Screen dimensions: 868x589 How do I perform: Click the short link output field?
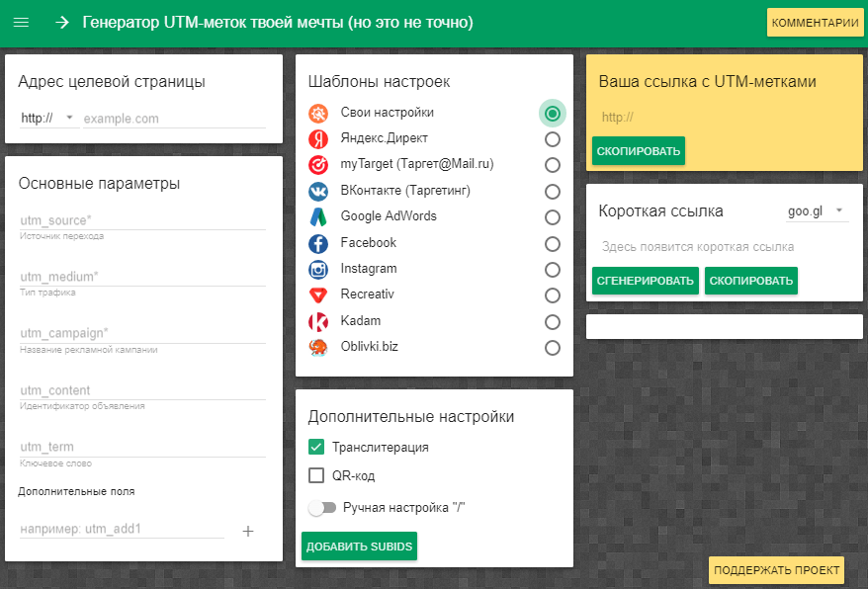pyautogui.click(x=724, y=247)
